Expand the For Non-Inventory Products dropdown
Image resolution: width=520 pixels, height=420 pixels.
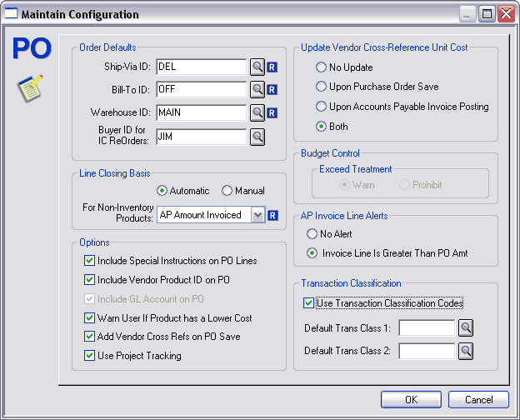tap(257, 215)
